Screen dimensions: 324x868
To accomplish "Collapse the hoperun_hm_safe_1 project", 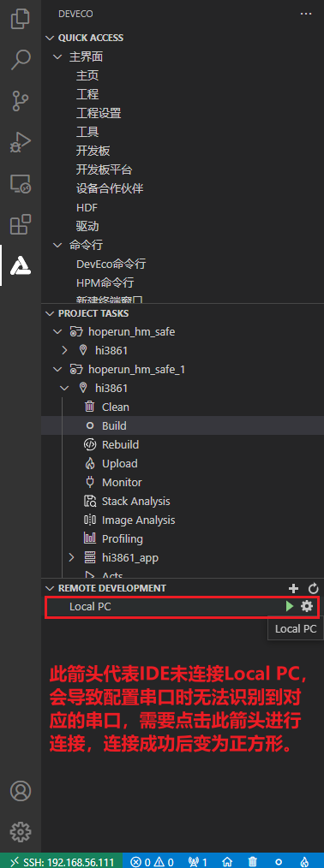I will (57, 369).
